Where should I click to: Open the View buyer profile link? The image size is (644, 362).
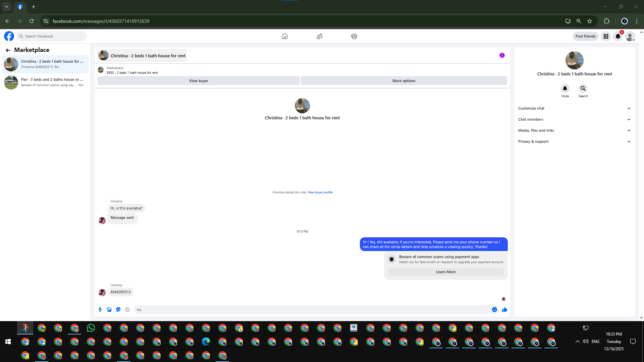[x=320, y=192]
